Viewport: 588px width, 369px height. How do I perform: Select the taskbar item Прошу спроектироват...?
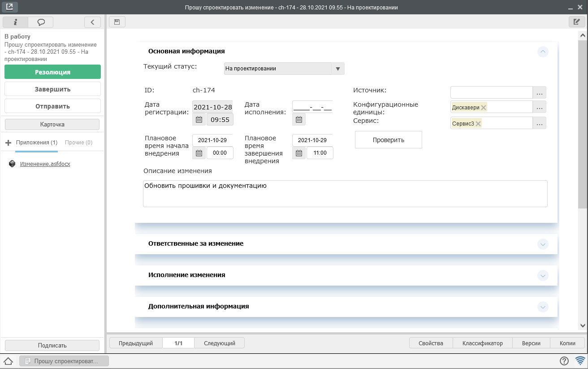pos(64,360)
